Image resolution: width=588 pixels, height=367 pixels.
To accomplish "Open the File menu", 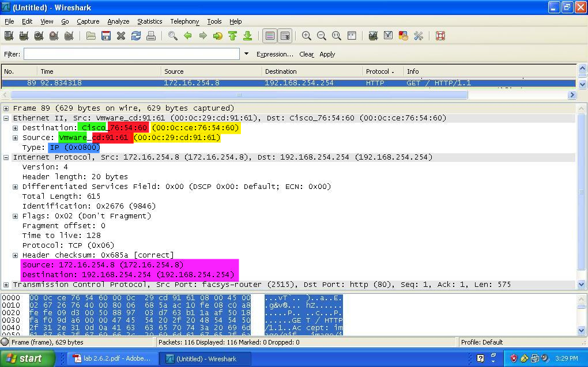I will tap(9, 21).
